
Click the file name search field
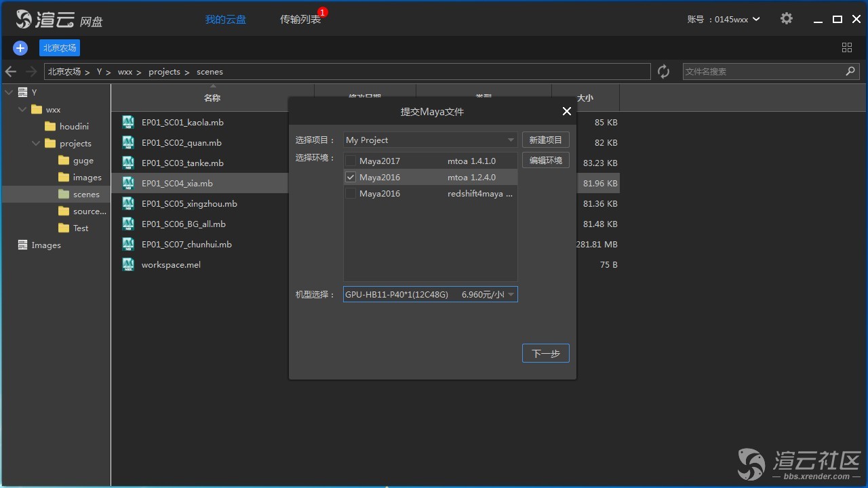click(762, 72)
